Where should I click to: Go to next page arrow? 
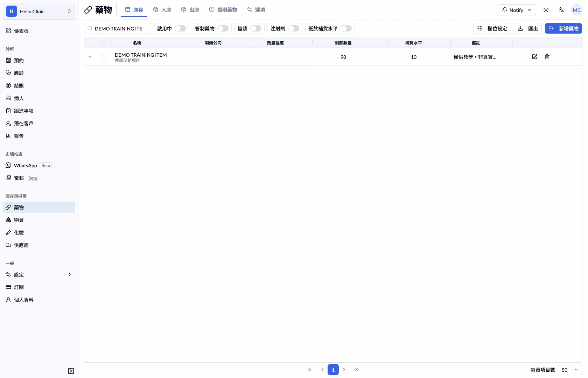[x=344, y=370]
